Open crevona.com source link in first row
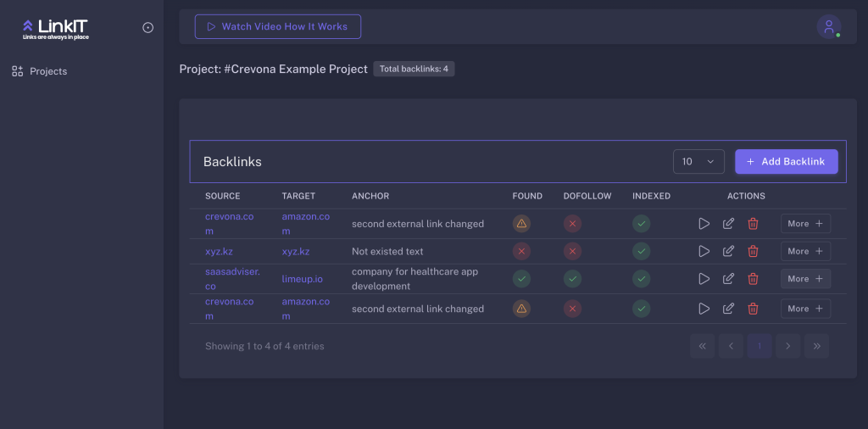 (x=229, y=224)
